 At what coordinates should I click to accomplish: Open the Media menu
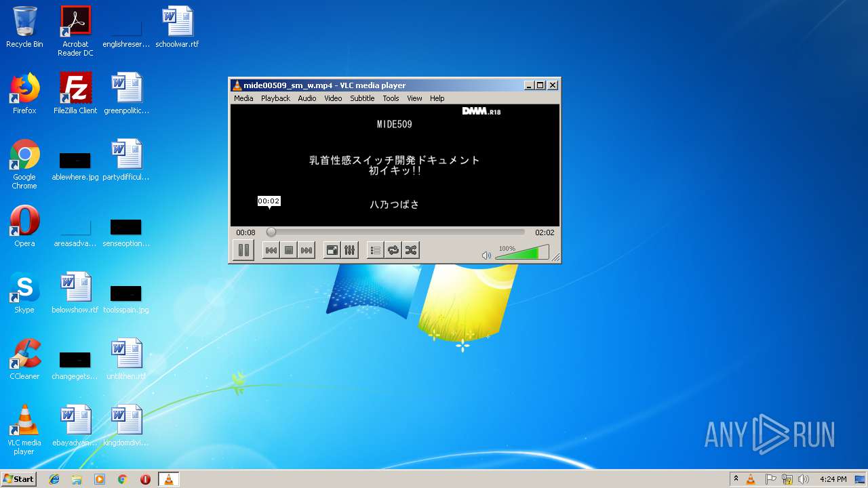point(243,98)
